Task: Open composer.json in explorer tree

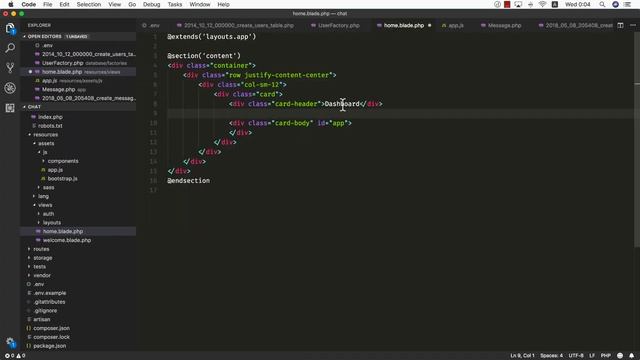Action: [x=51, y=328]
